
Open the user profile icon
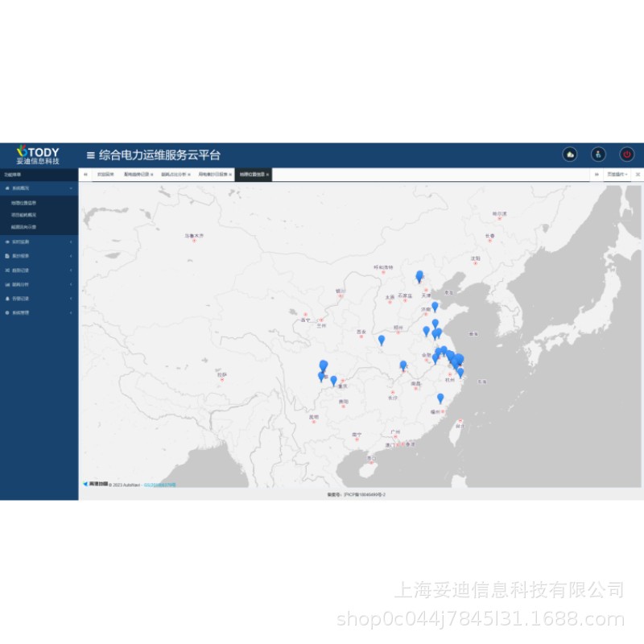point(598,155)
